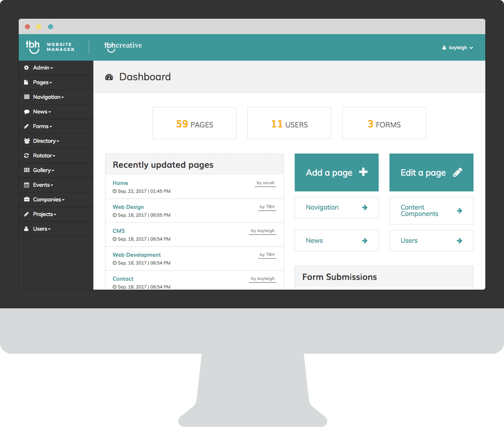Click the Admin gear icon in sidebar
The image size is (504, 427).
tap(27, 68)
